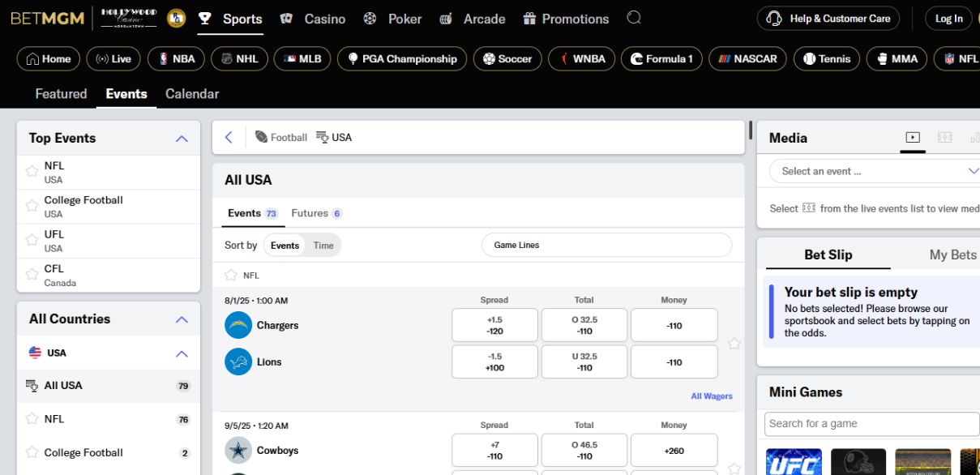Click the Media scoreboard icon
The image size is (980, 475).
(944, 138)
